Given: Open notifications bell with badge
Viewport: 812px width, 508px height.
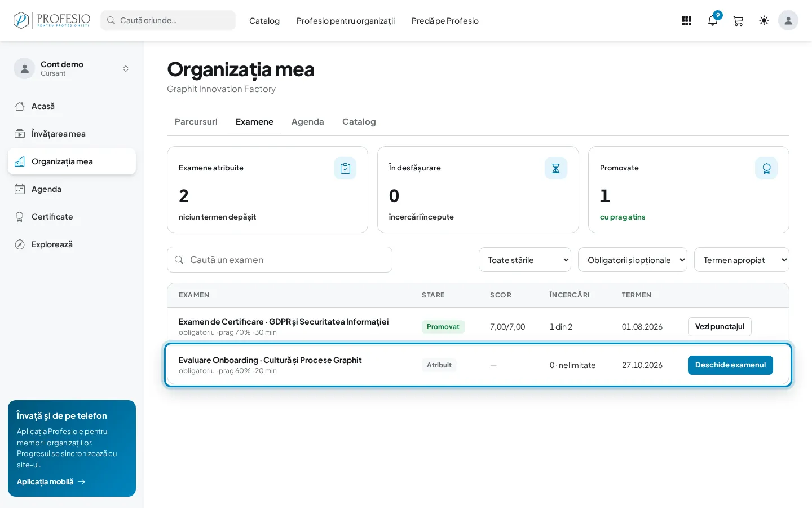Looking at the screenshot, I should click(713, 21).
